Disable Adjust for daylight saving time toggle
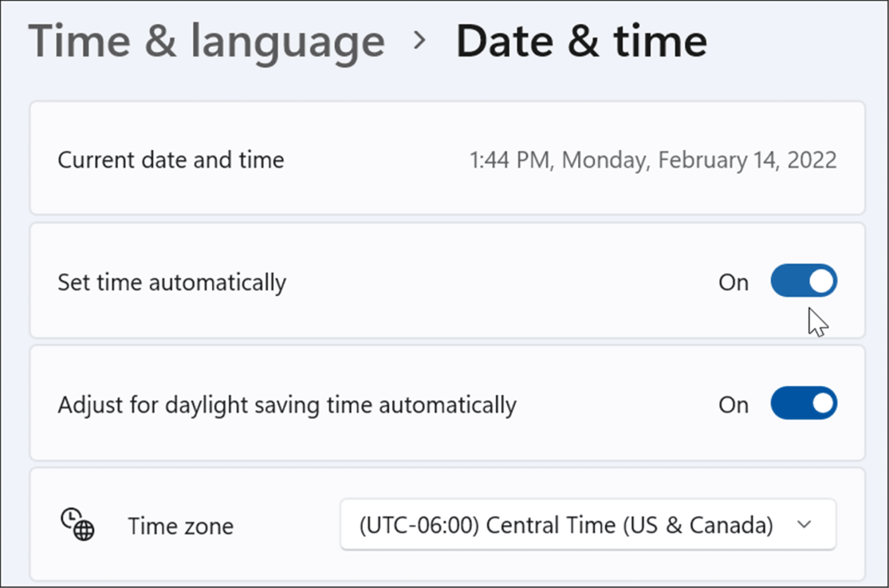Screen dimensions: 889x588 pyautogui.click(x=803, y=403)
